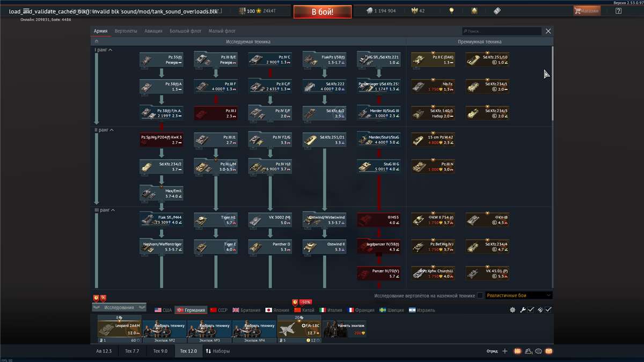Open the battle tasks icon in bottom bar
The image size is (644, 362).
tap(517, 351)
